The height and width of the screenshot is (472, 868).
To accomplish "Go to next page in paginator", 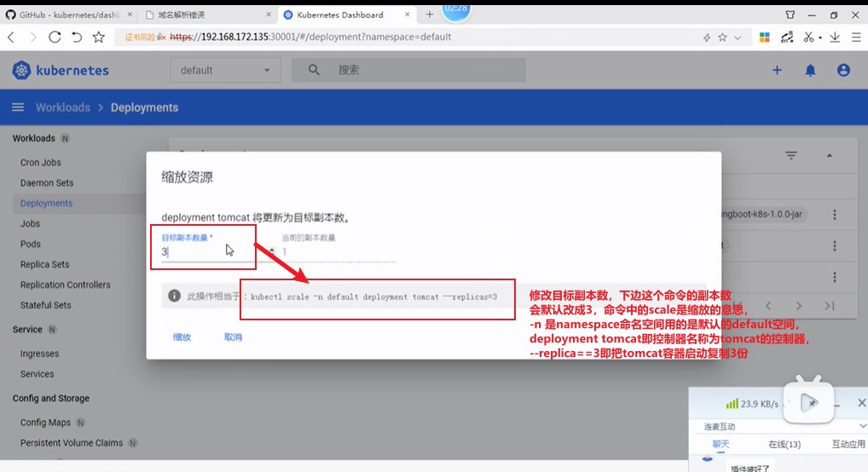I will point(798,306).
